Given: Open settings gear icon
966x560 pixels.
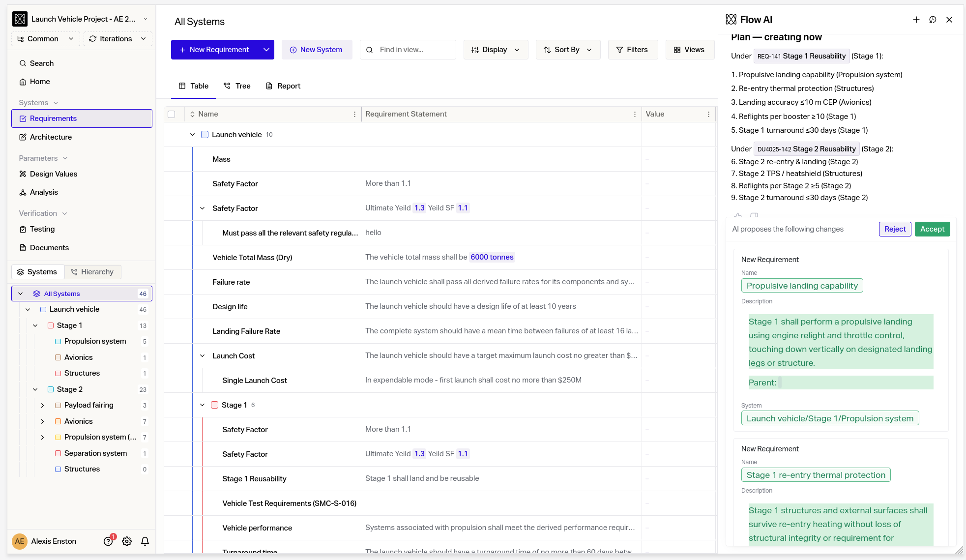Looking at the screenshot, I should (127, 541).
